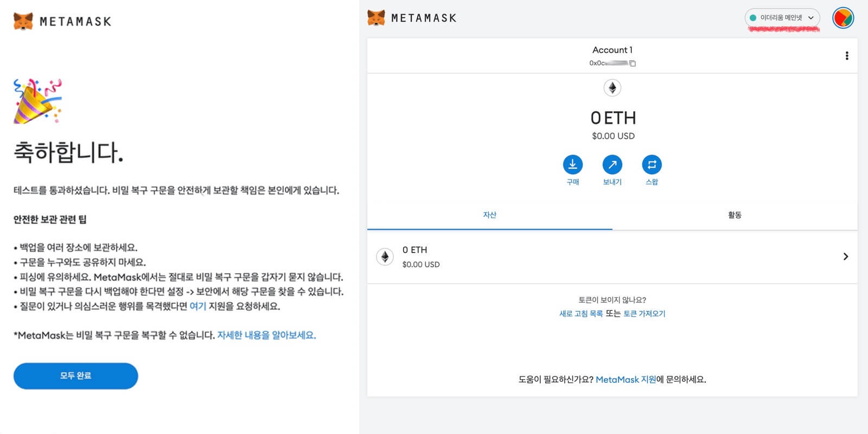Open the three-dot account options menu
This screenshot has height=434, width=868.
pos(847,56)
